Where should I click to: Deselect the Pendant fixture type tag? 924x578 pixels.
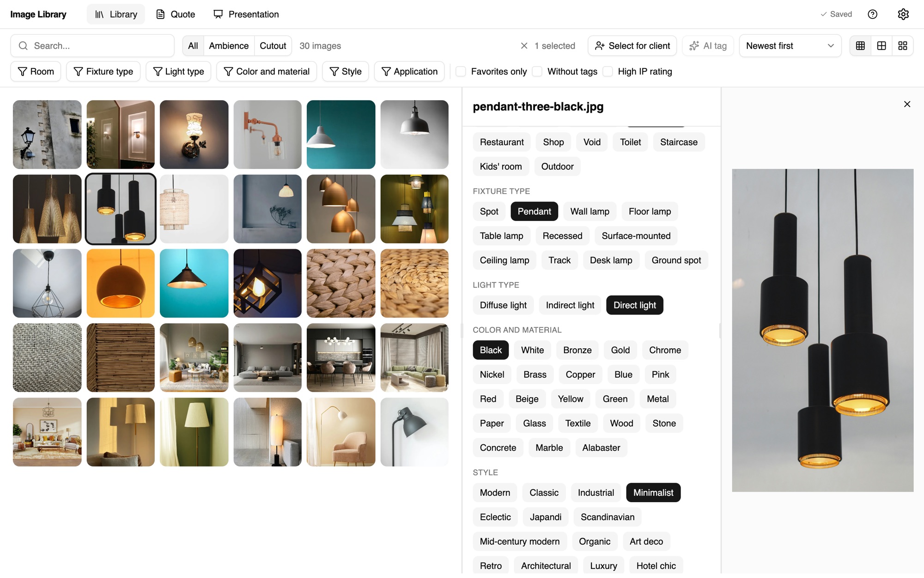pyautogui.click(x=534, y=211)
